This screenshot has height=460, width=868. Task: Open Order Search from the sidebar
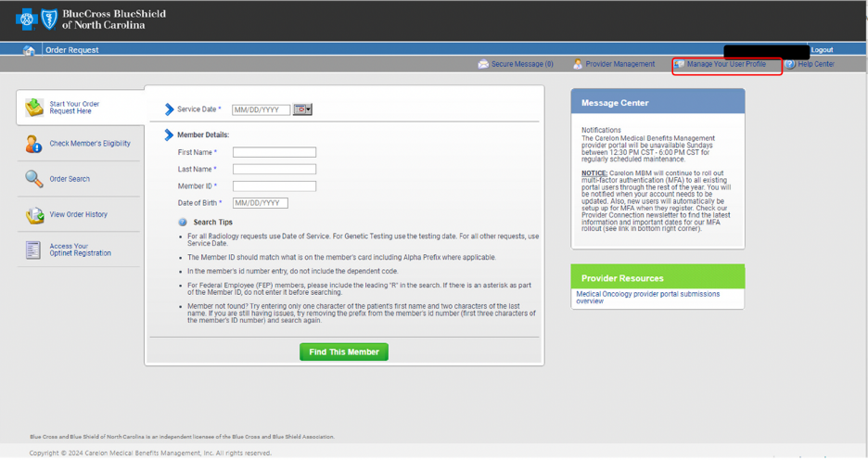click(70, 179)
